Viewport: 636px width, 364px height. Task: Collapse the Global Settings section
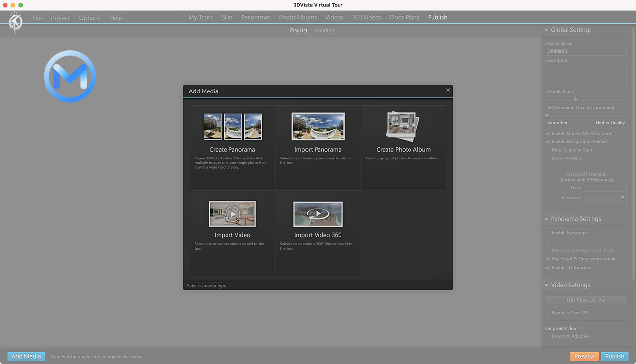pyautogui.click(x=546, y=30)
